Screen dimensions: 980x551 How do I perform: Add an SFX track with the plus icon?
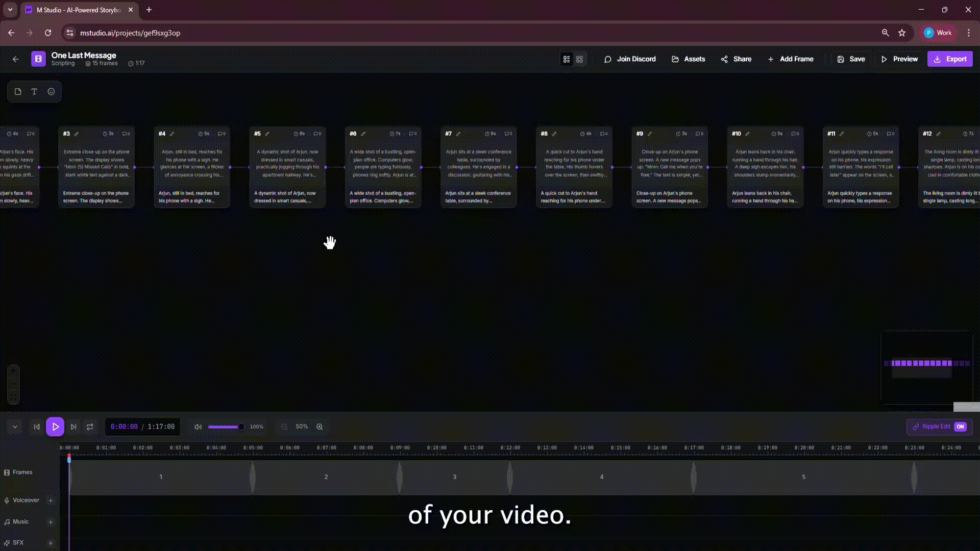[51, 543]
